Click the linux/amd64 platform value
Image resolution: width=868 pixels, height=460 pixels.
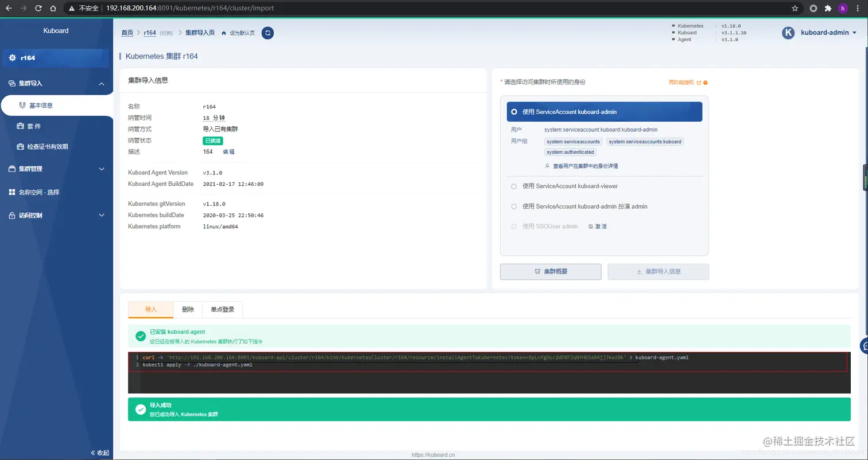coord(220,227)
